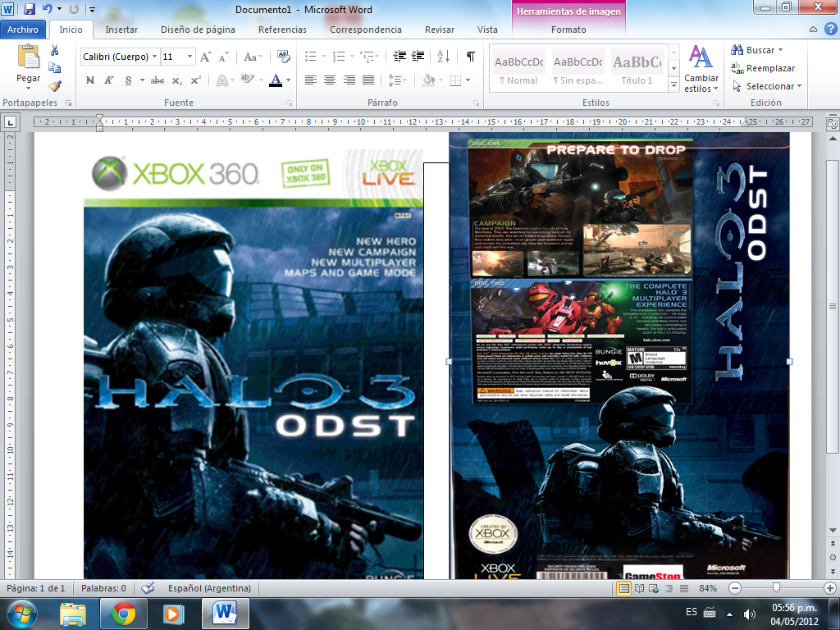This screenshot has height=630, width=840.
Task: Click the Align Left icon
Action: coord(311,80)
